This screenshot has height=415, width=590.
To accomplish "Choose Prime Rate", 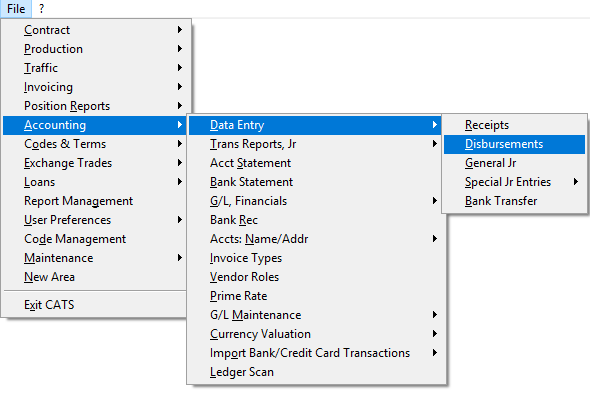I will 316,296.
